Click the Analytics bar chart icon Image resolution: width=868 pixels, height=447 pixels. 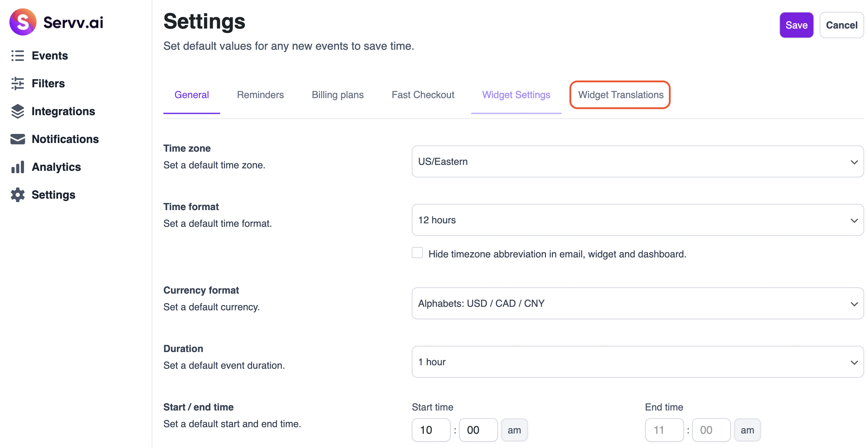point(18,167)
